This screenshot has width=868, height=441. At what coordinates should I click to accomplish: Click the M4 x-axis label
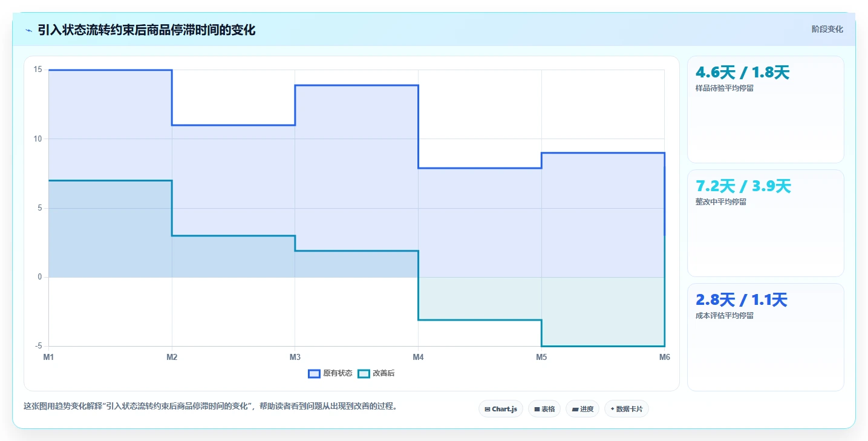(x=418, y=358)
